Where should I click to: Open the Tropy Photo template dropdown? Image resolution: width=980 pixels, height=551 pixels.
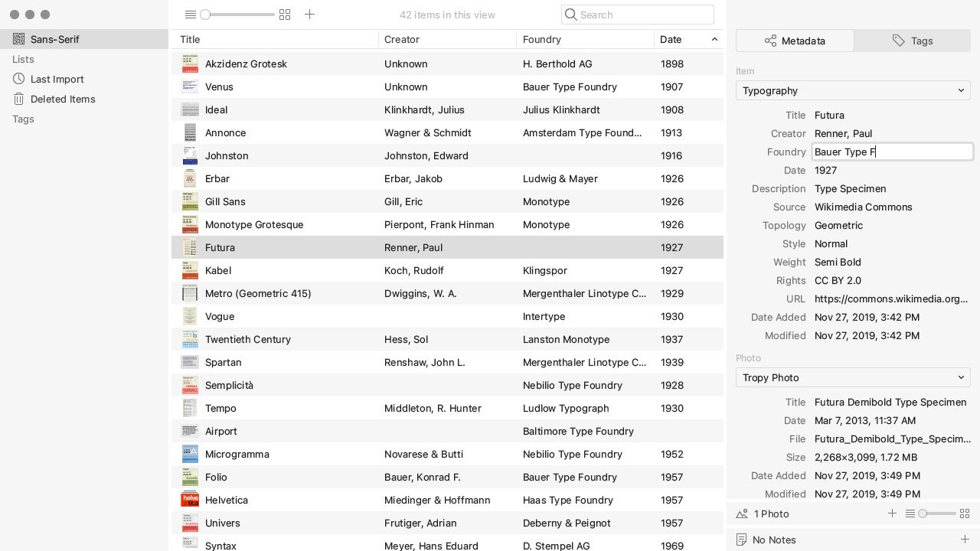(853, 377)
